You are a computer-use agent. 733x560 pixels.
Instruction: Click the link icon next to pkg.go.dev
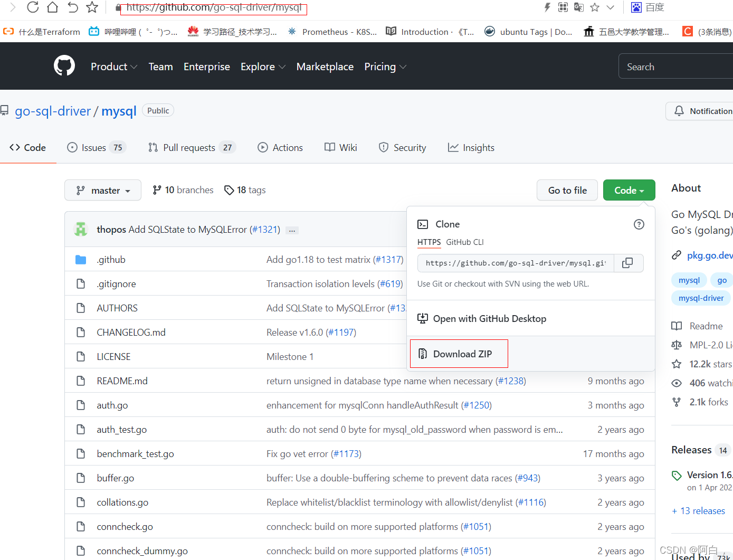tap(677, 255)
